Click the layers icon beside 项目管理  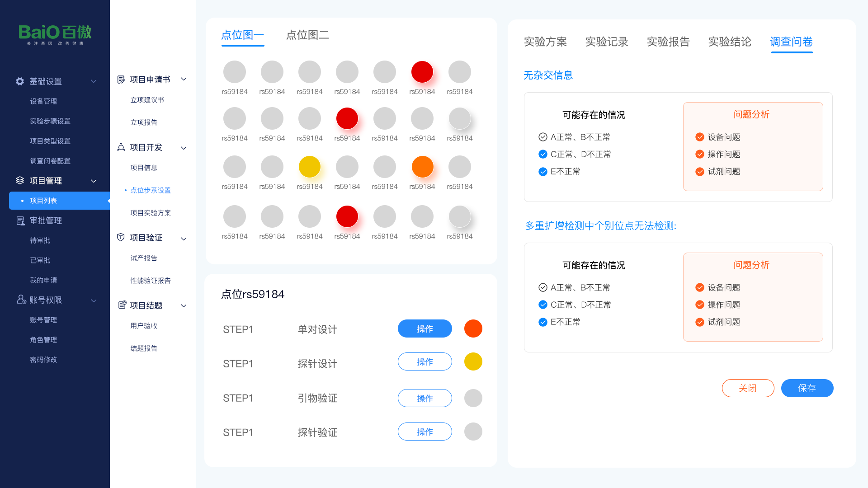pyautogui.click(x=20, y=181)
